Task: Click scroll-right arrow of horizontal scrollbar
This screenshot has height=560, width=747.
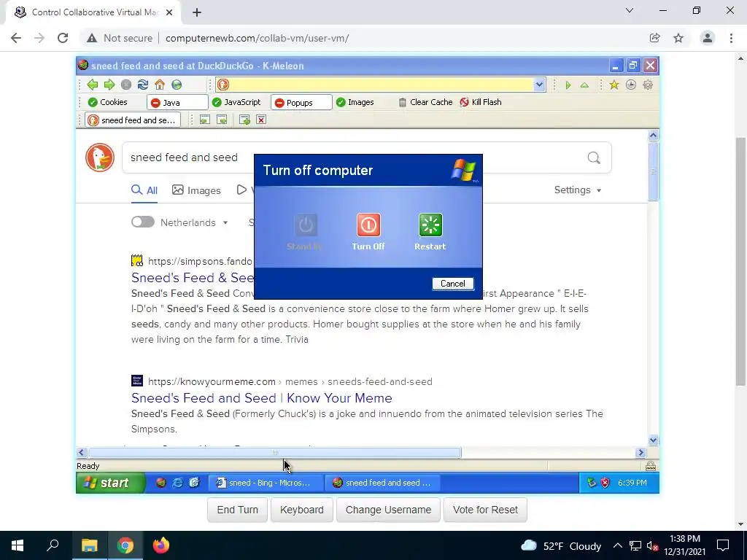Action: (x=640, y=452)
